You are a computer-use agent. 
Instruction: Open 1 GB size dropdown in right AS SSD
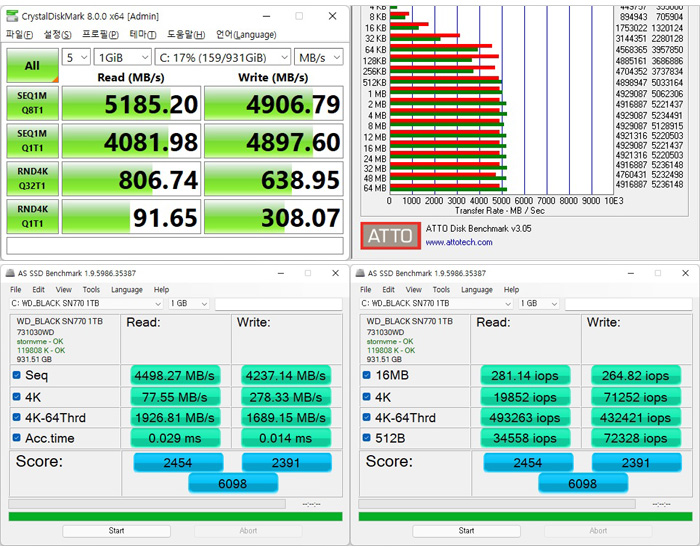click(539, 303)
